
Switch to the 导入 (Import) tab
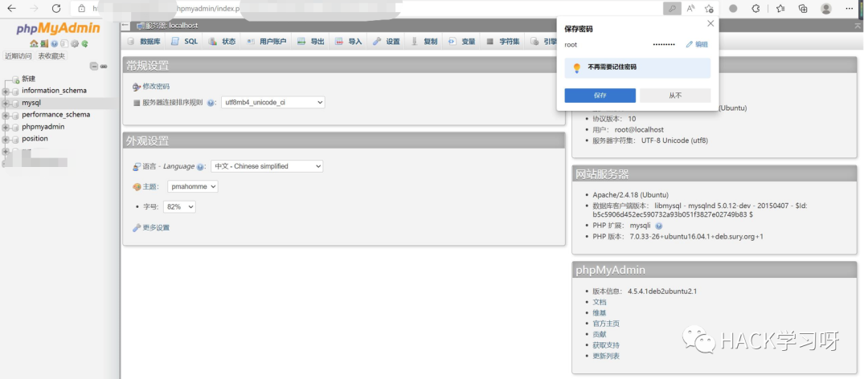348,42
